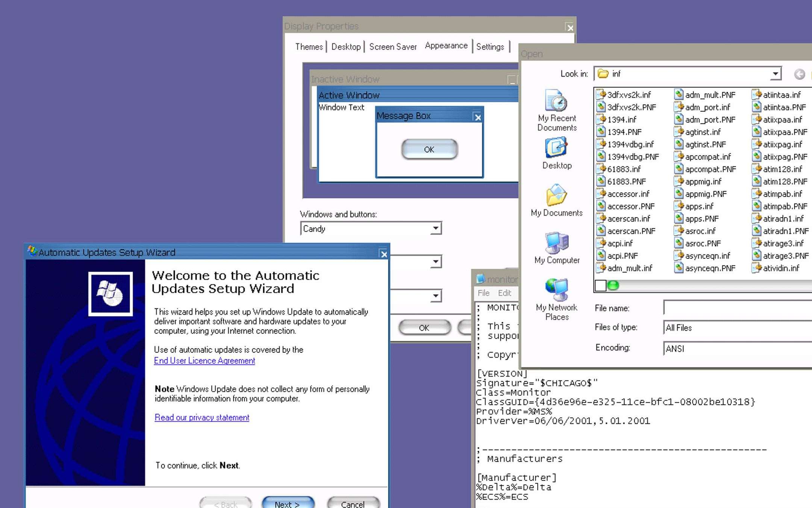Click OK in Display Properties dialog
Viewport: 812px width, 508px height.
pos(424,327)
